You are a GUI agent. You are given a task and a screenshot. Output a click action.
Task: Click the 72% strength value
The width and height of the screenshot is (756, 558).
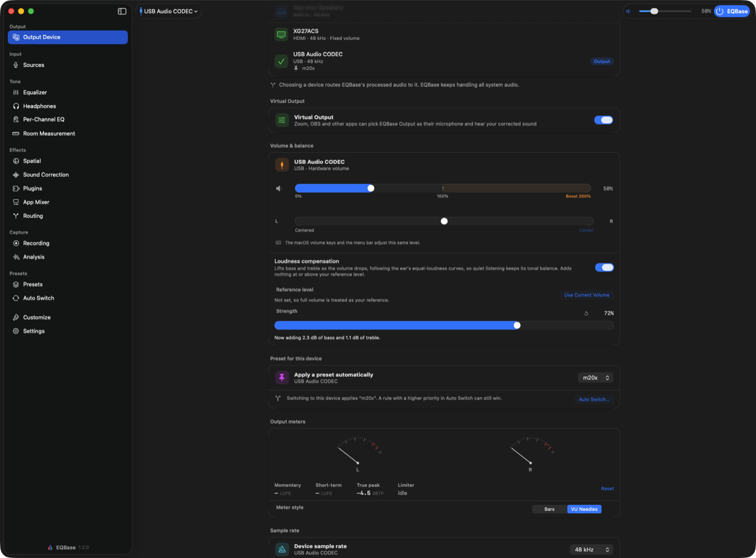(609, 313)
